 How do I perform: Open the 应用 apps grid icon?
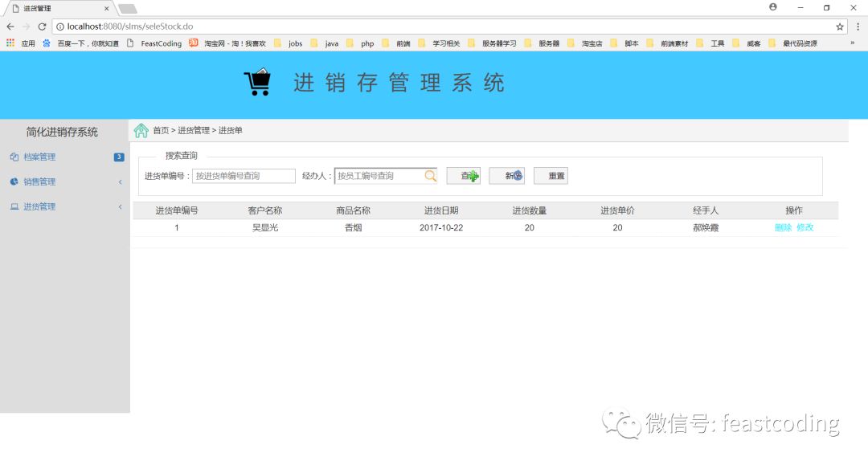coord(10,43)
